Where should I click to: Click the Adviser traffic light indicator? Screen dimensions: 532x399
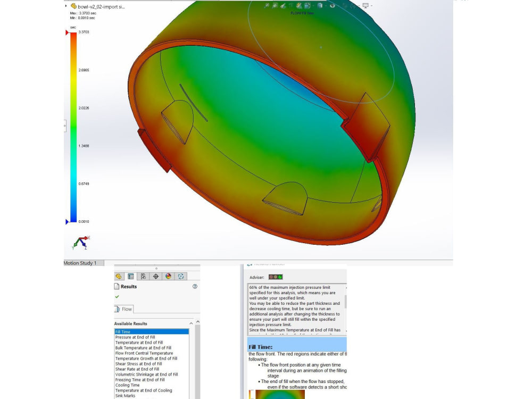(276, 277)
